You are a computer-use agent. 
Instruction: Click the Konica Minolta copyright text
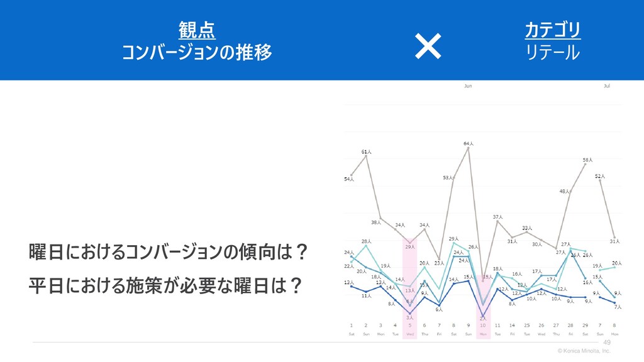point(584,351)
